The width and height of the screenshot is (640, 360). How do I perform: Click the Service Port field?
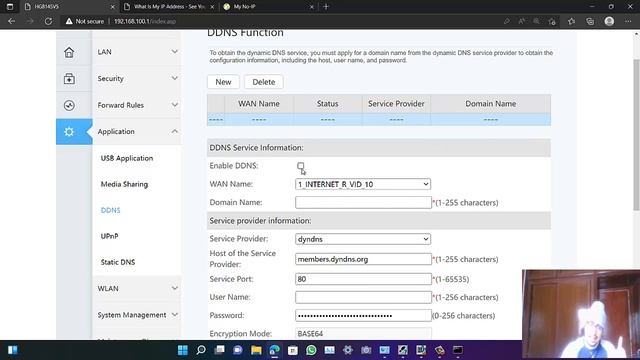(363, 279)
